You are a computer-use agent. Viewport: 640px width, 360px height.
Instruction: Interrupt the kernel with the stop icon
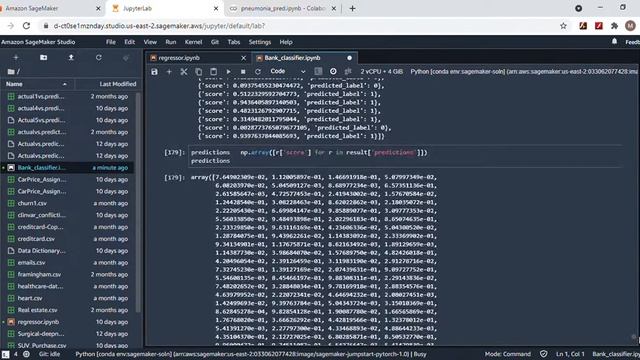pos(243,71)
